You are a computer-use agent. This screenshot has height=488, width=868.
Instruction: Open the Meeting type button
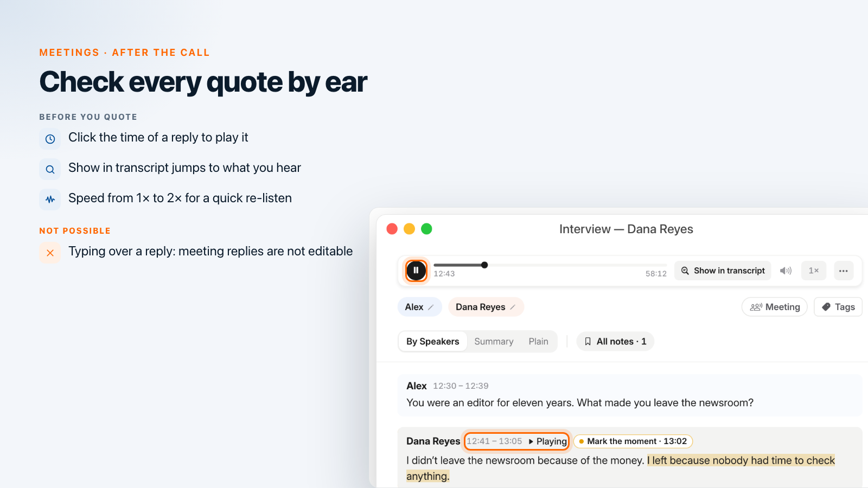(775, 307)
